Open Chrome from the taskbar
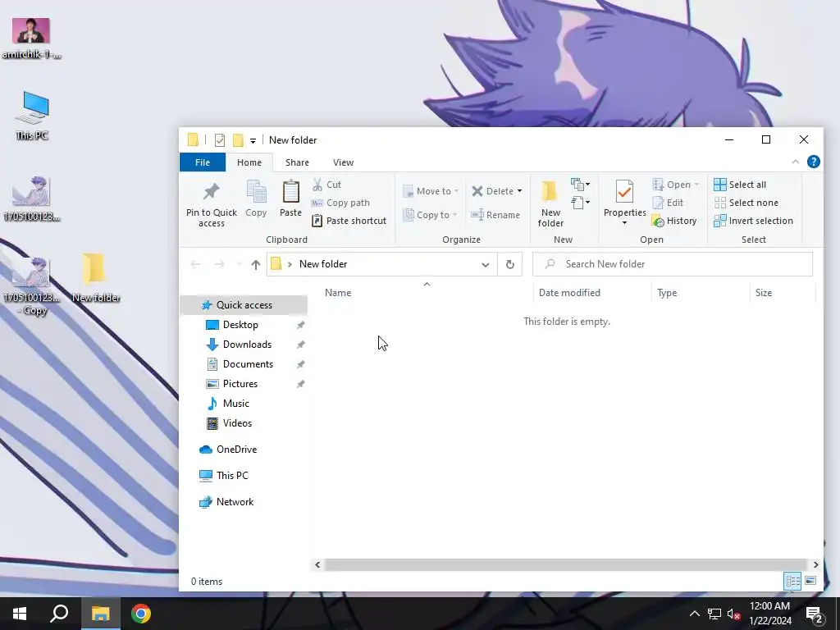This screenshot has width=840, height=630. coord(141,614)
